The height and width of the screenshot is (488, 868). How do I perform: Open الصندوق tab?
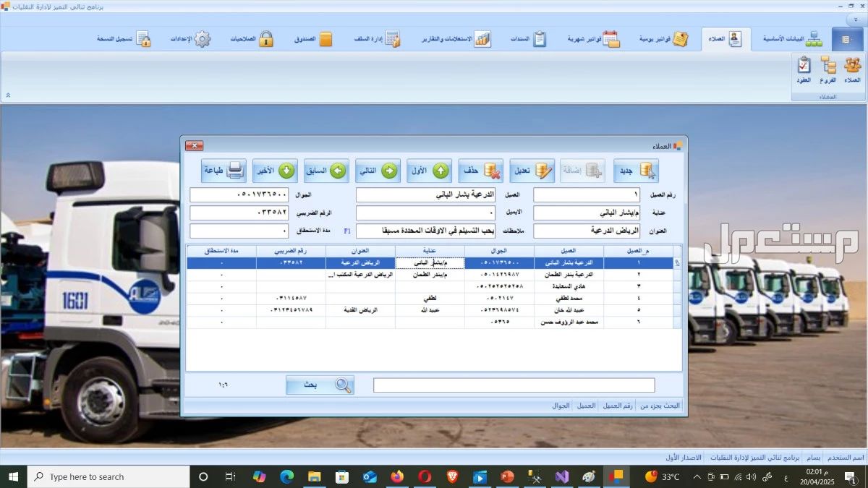(x=313, y=39)
